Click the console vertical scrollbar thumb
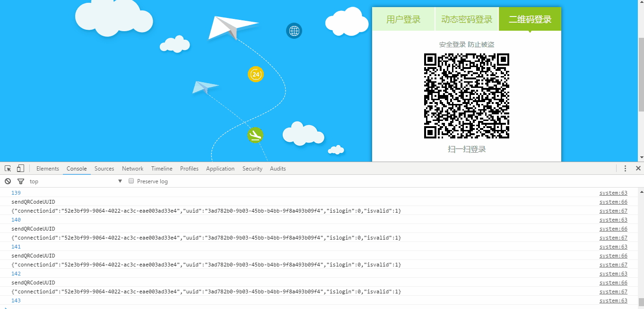Image resolution: width=644 pixels, height=309 pixels. coord(641,302)
